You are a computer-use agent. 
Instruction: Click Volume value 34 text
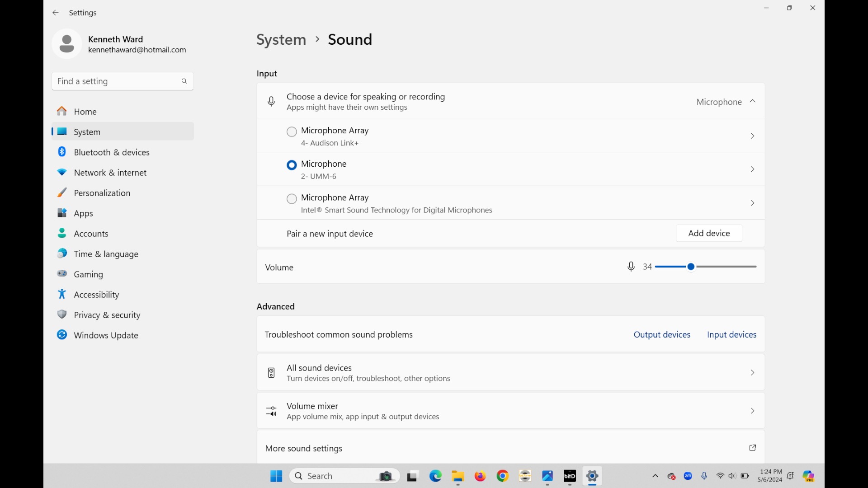[x=647, y=267]
